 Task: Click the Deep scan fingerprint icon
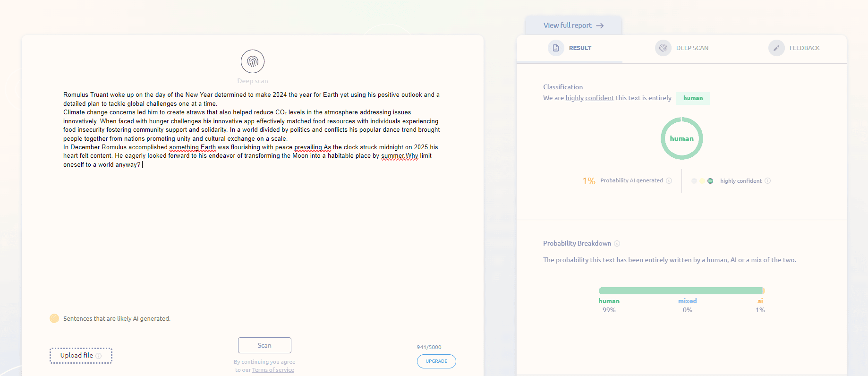tap(252, 61)
